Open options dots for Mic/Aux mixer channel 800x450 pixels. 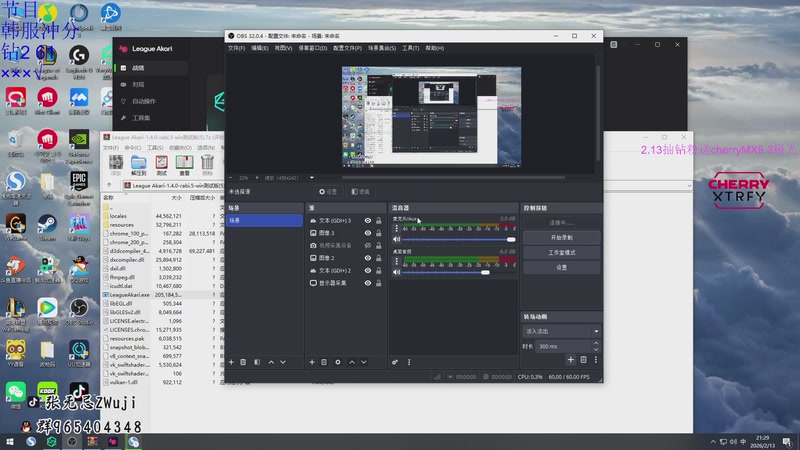pos(396,228)
